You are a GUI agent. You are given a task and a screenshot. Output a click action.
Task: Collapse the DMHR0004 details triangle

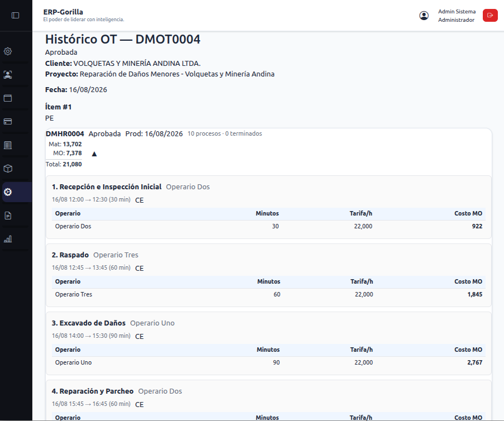94,154
